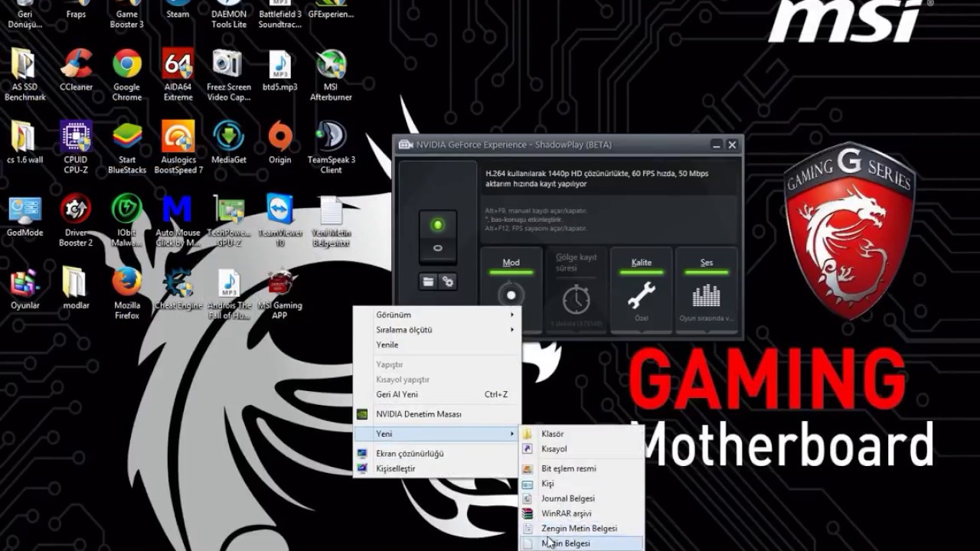980x551 pixels.
Task: Create new Zengin Metin Belgesi
Action: pos(582,528)
